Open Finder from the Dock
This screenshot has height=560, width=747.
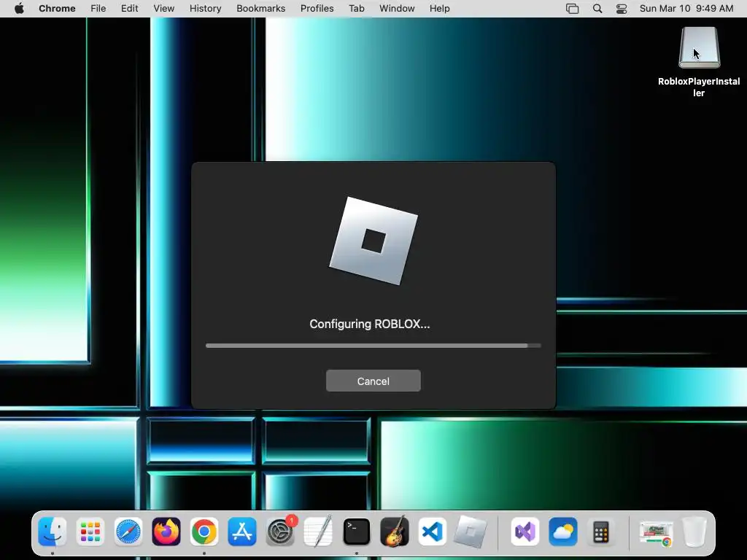(x=53, y=532)
